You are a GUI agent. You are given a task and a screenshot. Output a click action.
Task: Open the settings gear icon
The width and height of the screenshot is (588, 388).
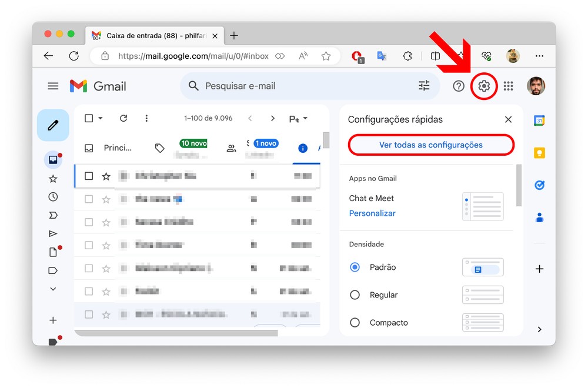pos(484,86)
